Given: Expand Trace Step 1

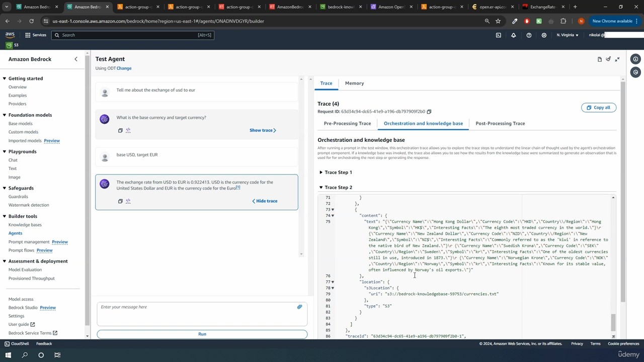Looking at the screenshot, I should coord(321,172).
